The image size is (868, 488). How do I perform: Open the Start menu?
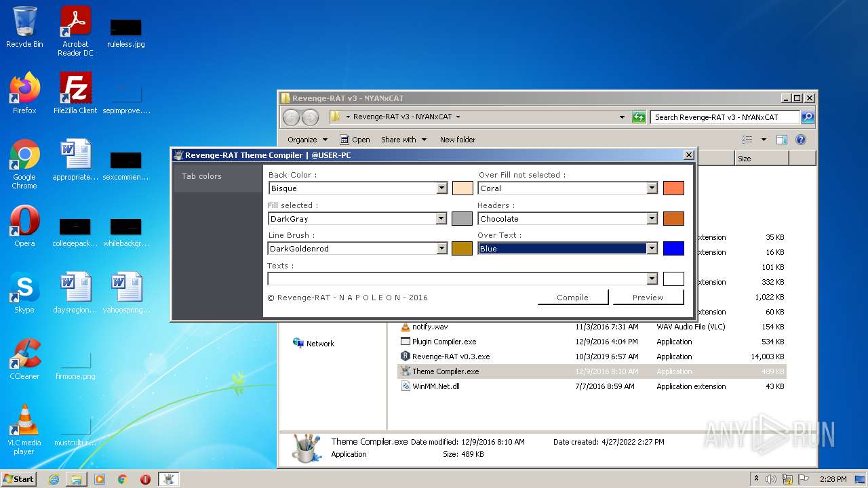(19, 479)
